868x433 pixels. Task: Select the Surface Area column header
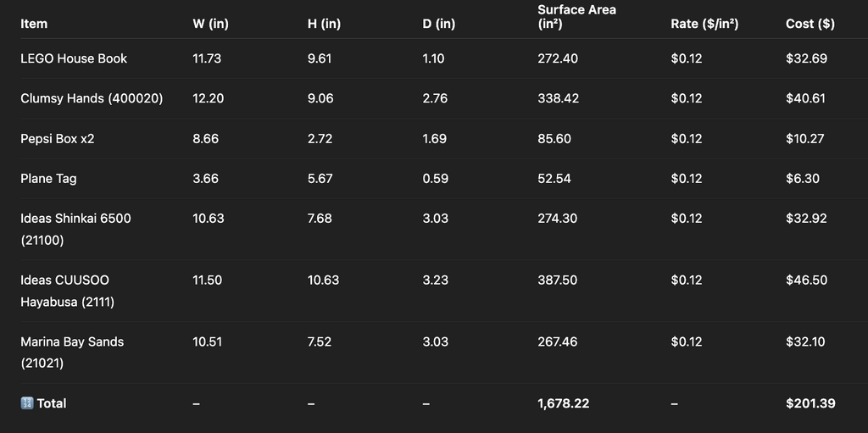(576, 17)
